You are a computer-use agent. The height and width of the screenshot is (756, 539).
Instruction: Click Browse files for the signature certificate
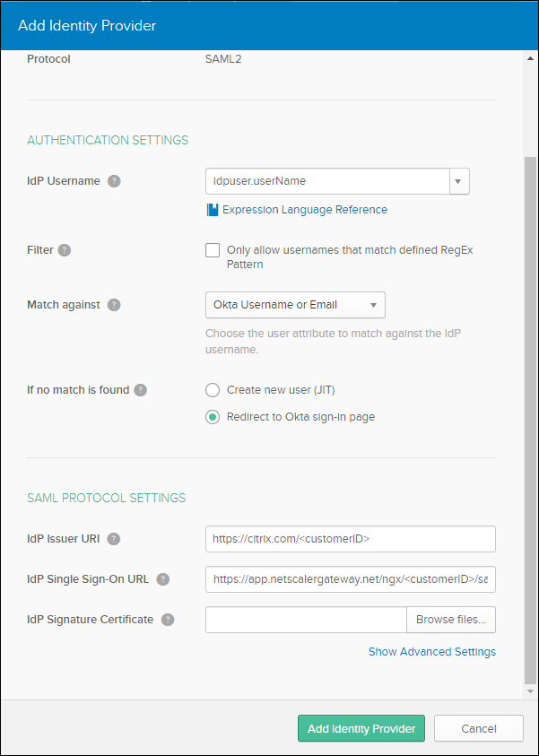click(x=450, y=620)
